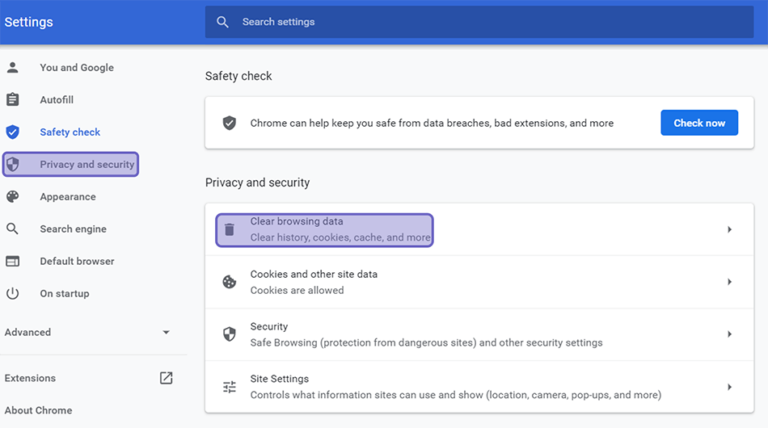
Task: Click the Extensions external link icon
Action: [166, 378]
